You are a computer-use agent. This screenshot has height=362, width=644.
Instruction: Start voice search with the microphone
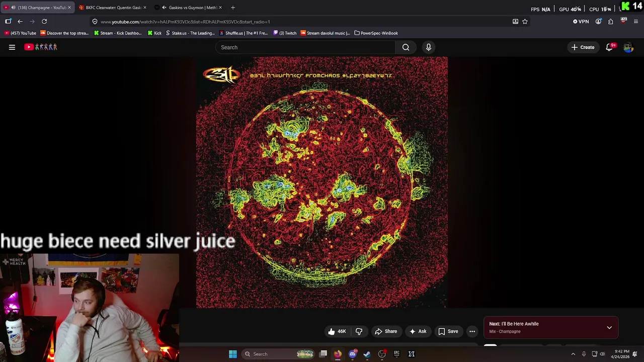click(x=429, y=47)
